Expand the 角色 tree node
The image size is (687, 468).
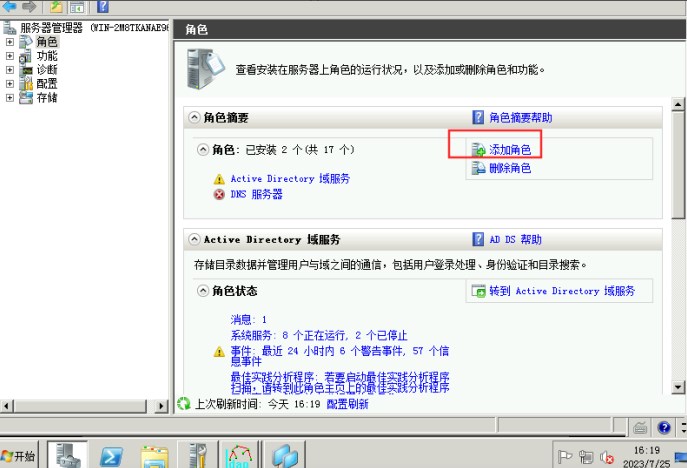10,42
